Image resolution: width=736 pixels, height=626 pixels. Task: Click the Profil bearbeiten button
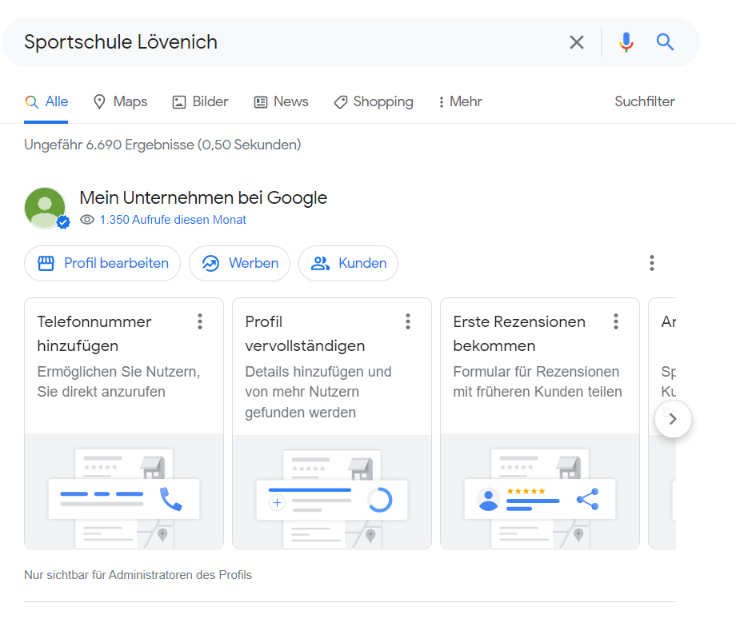pos(102,263)
